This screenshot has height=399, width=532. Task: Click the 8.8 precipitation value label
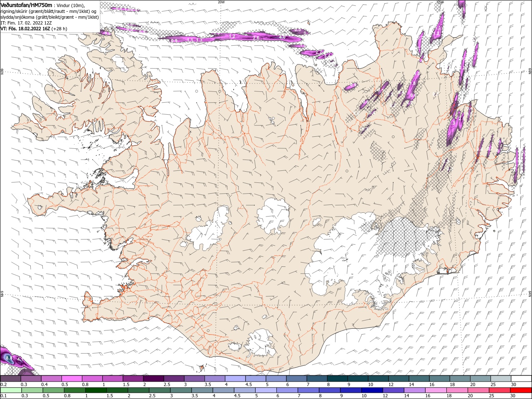point(10,357)
